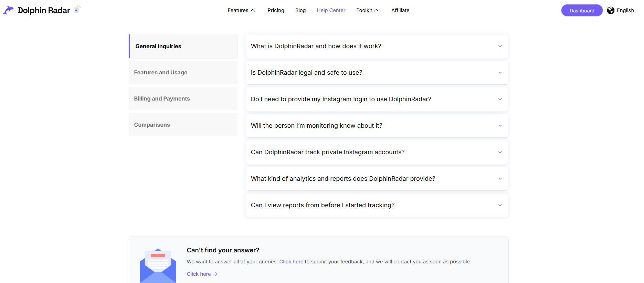The width and height of the screenshot is (644, 283).
Task: Open the Features dropdown menu
Action: pos(241,10)
